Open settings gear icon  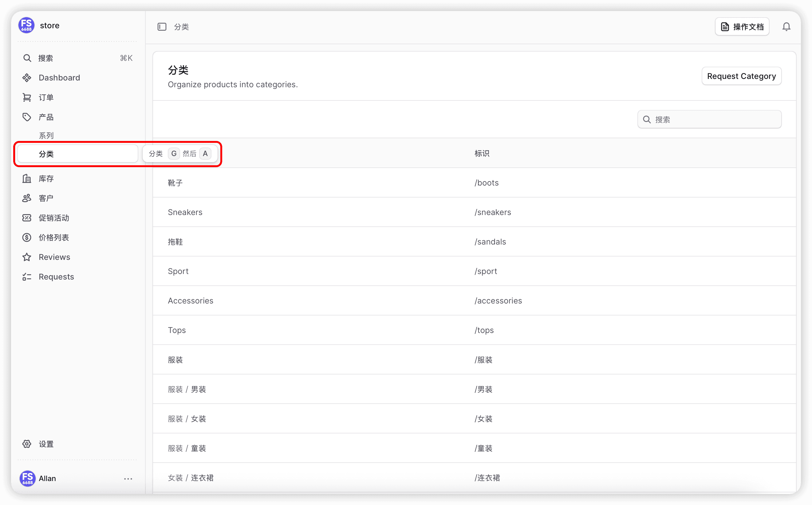(27, 444)
